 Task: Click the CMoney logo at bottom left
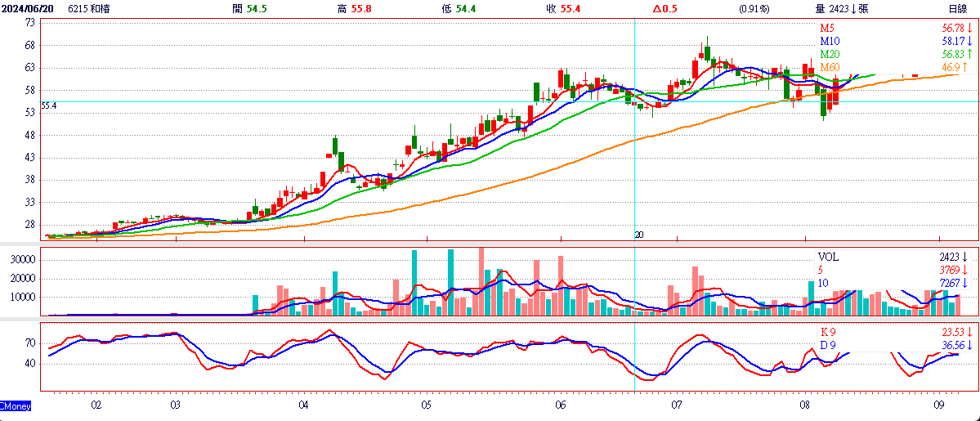coord(16,405)
